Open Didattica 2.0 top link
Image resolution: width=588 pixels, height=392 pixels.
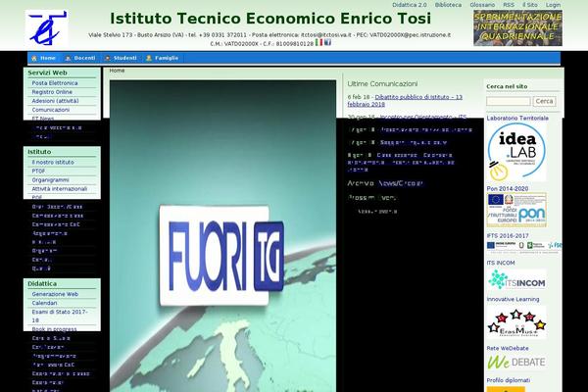click(409, 5)
